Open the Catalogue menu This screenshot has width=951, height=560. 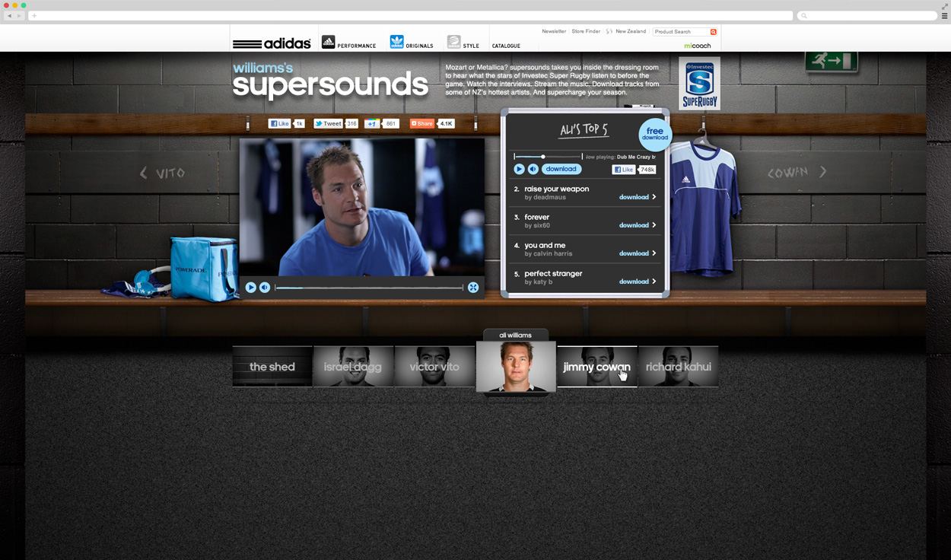[506, 46]
